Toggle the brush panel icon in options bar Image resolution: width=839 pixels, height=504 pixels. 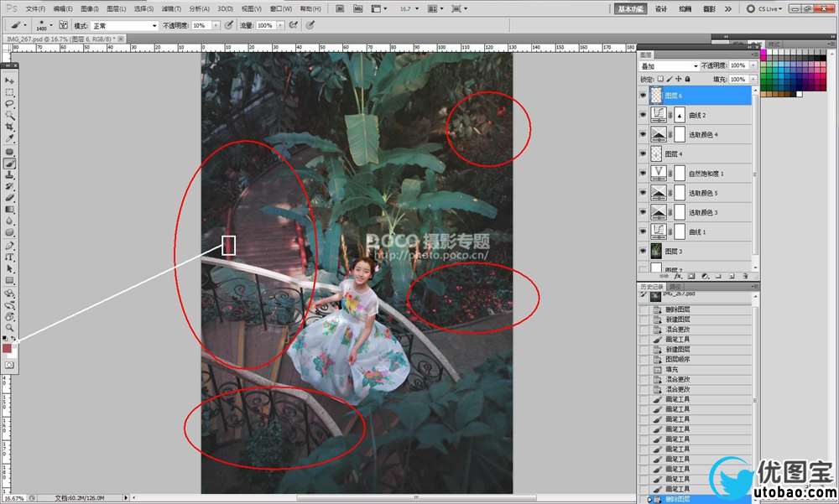[63, 25]
